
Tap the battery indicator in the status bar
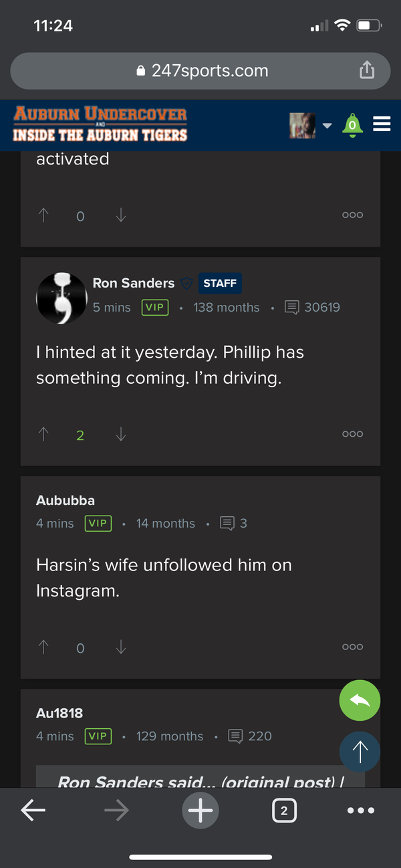pos(368,25)
